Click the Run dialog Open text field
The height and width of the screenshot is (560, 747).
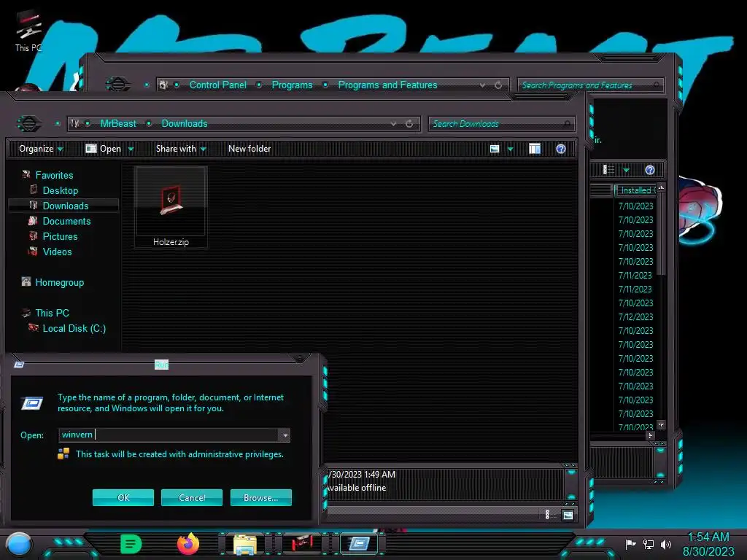pyautogui.click(x=169, y=435)
